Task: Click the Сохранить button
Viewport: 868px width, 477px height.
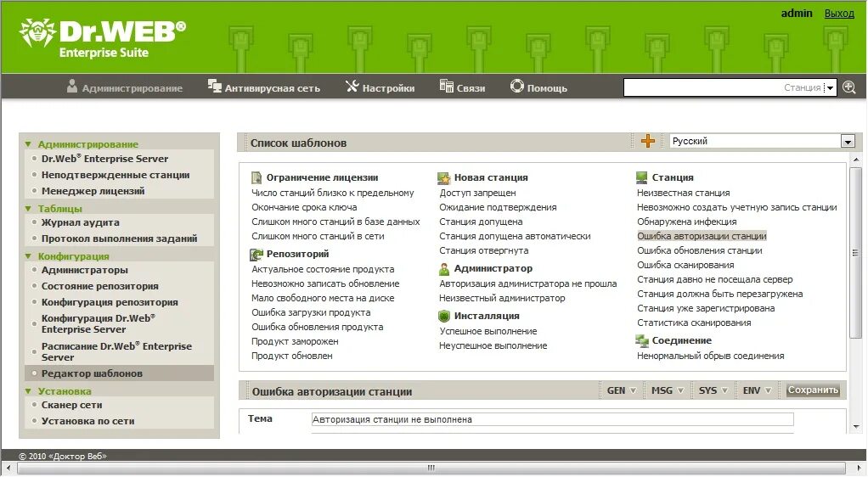Action: [x=813, y=390]
